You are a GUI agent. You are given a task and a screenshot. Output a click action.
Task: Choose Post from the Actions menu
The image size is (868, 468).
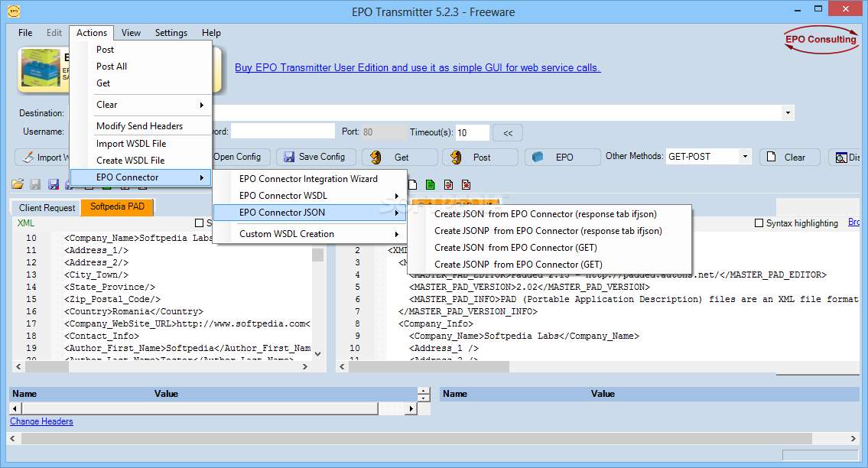(x=141, y=50)
